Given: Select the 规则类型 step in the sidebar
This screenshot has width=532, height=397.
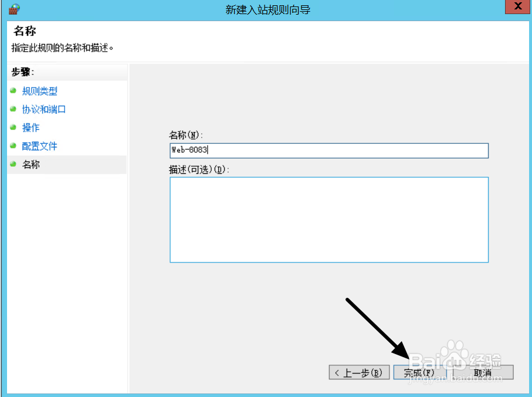Looking at the screenshot, I should (x=39, y=91).
